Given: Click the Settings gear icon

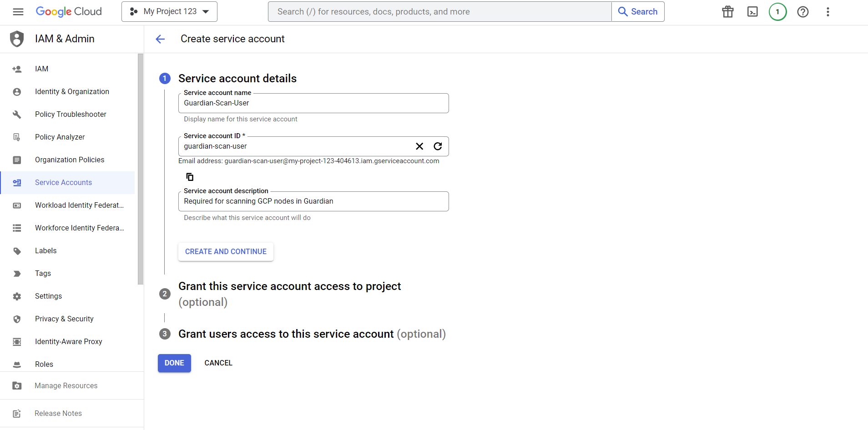Looking at the screenshot, I should [17, 296].
